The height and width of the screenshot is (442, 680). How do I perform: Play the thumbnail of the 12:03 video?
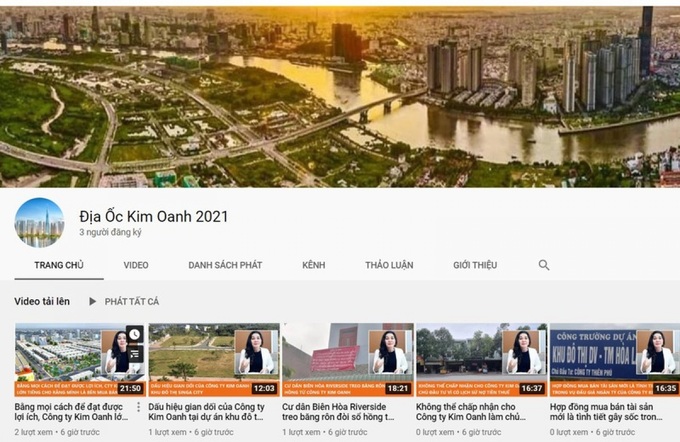214,360
